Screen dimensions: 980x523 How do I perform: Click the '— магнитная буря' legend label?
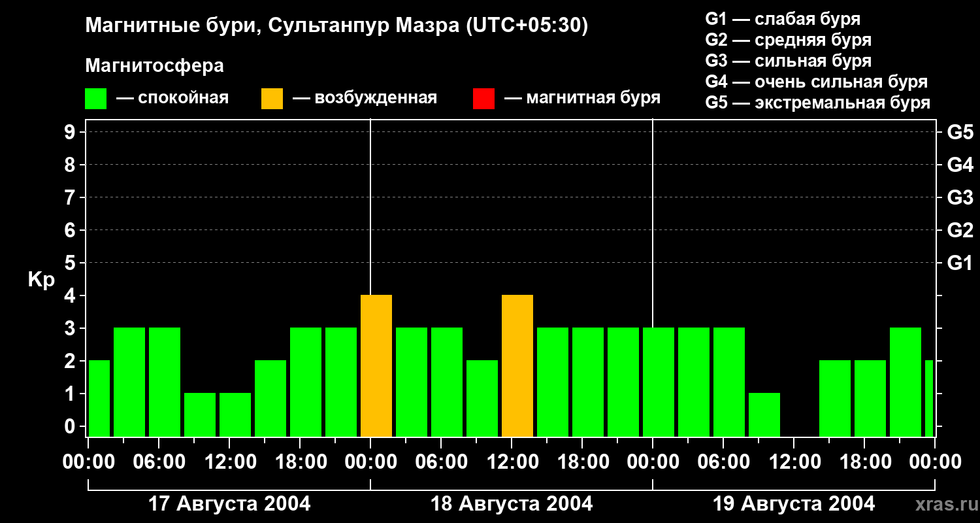[582, 99]
